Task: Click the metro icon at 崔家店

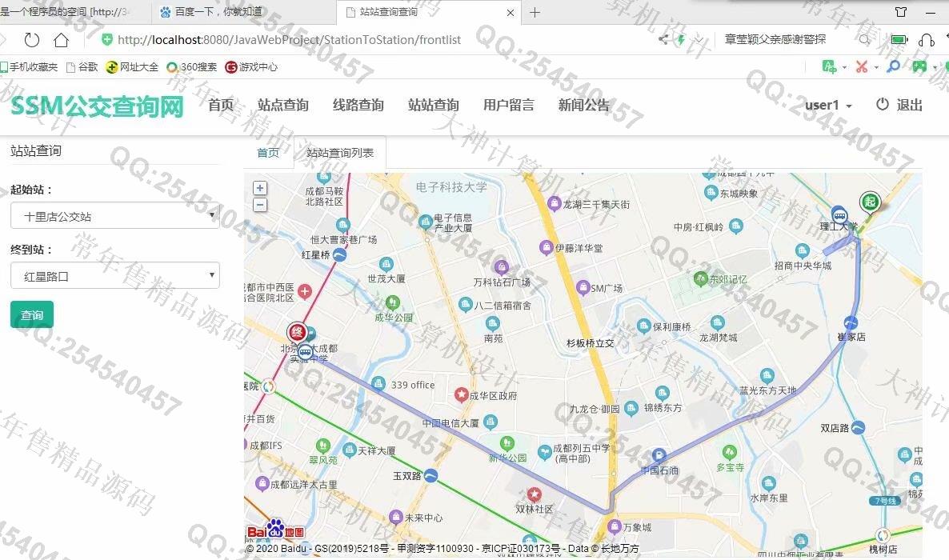Action: 851,322
